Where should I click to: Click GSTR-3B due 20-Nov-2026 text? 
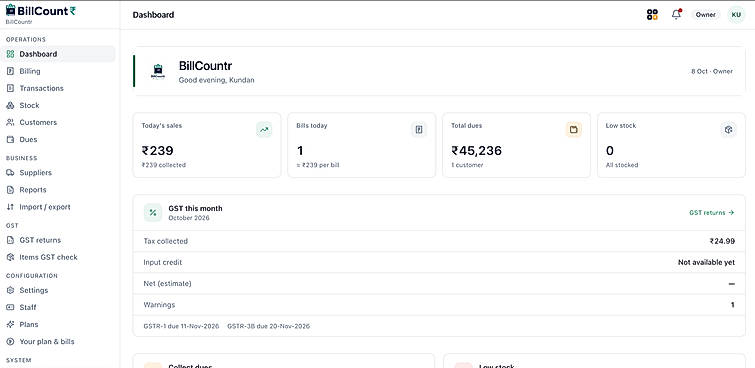tap(269, 326)
